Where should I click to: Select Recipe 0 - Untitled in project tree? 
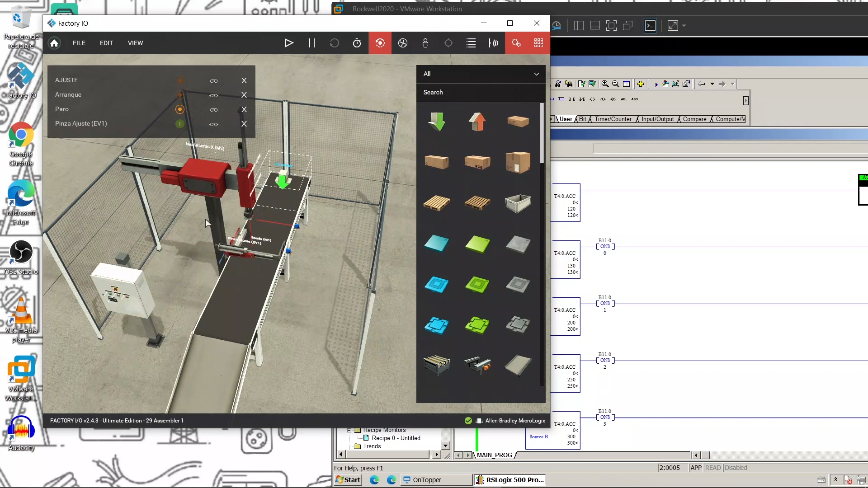(396, 438)
